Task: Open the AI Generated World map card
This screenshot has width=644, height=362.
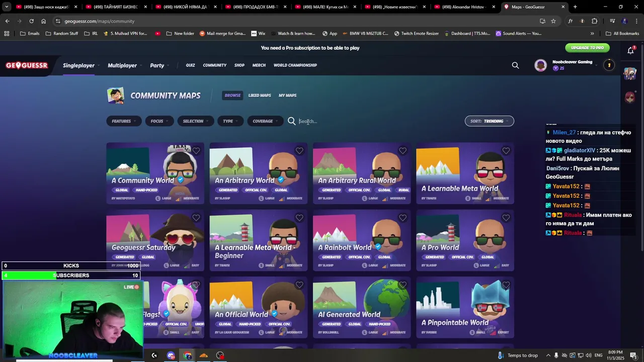Action: pos(362,307)
